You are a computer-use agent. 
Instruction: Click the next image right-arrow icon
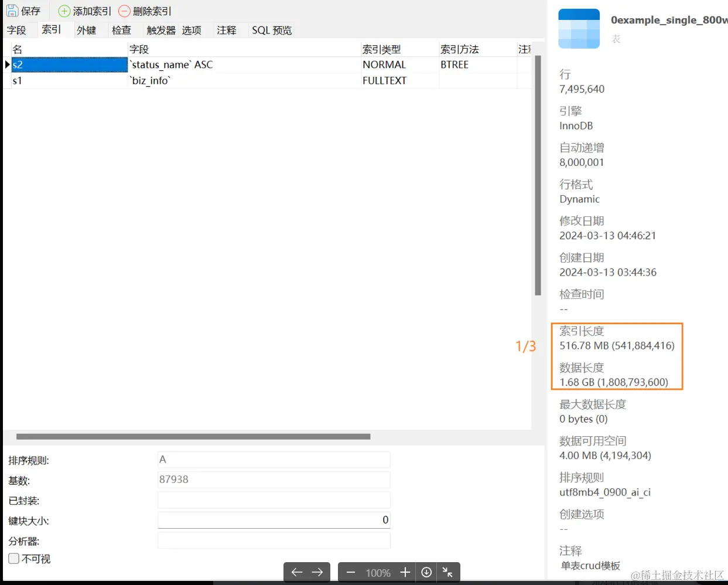(317, 572)
